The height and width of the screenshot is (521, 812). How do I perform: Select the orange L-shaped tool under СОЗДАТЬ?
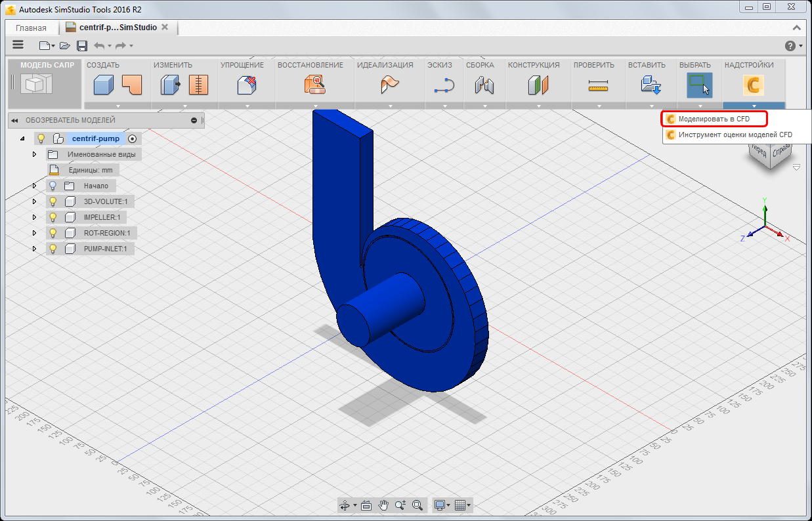(131, 85)
